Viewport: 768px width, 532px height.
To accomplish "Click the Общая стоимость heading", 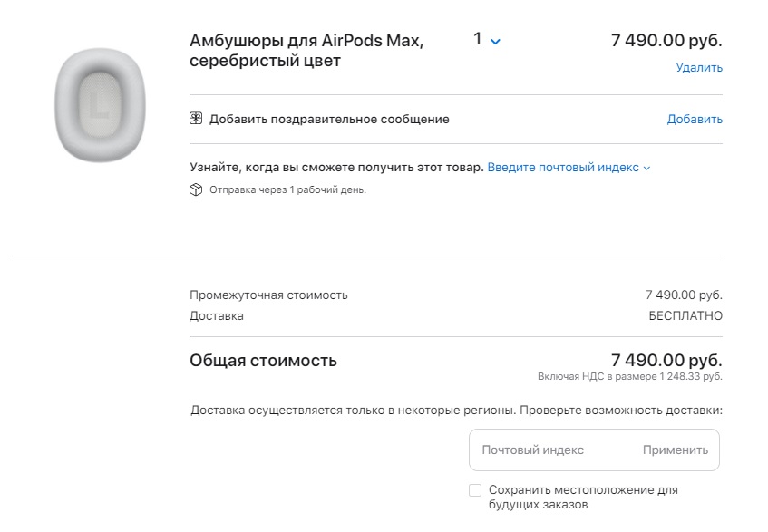I will 263,361.
